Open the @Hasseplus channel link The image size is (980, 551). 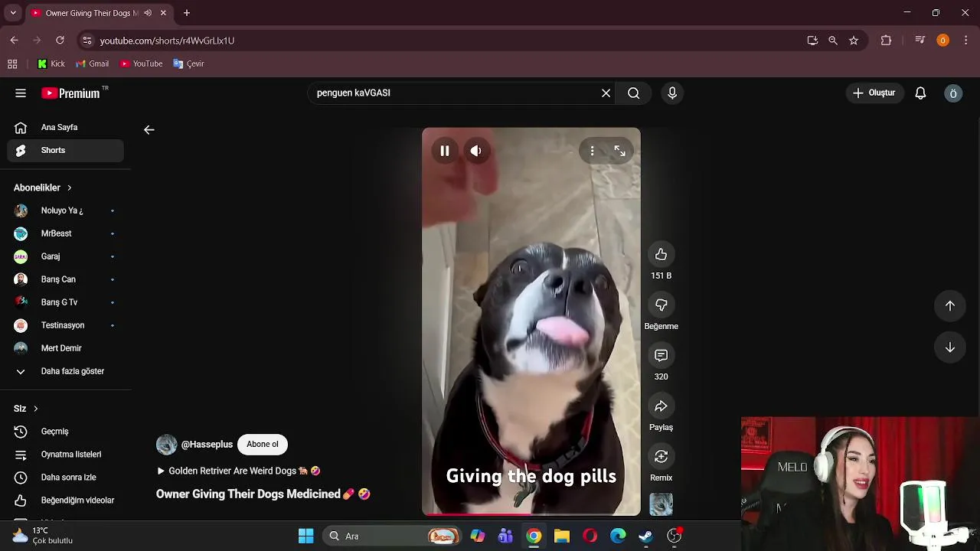tap(207, 445)
